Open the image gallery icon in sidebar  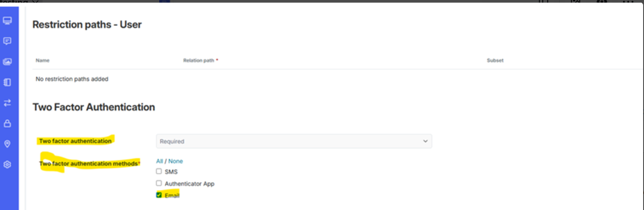coord(7,62)
